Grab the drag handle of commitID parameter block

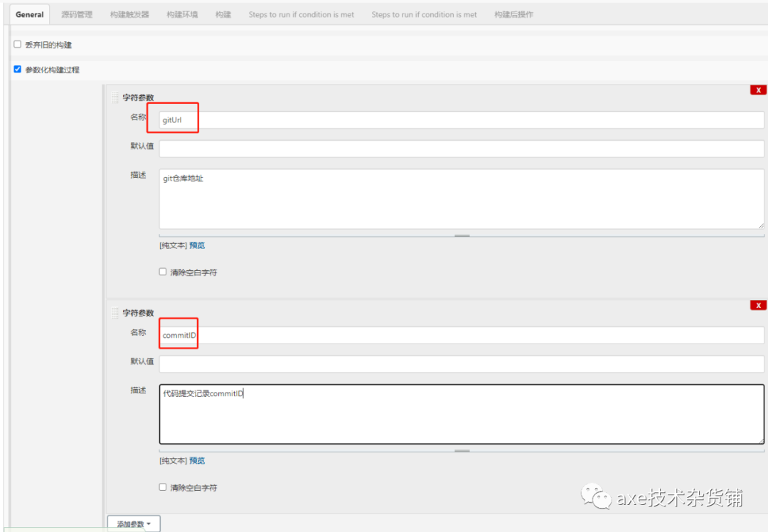coord(115,312)
